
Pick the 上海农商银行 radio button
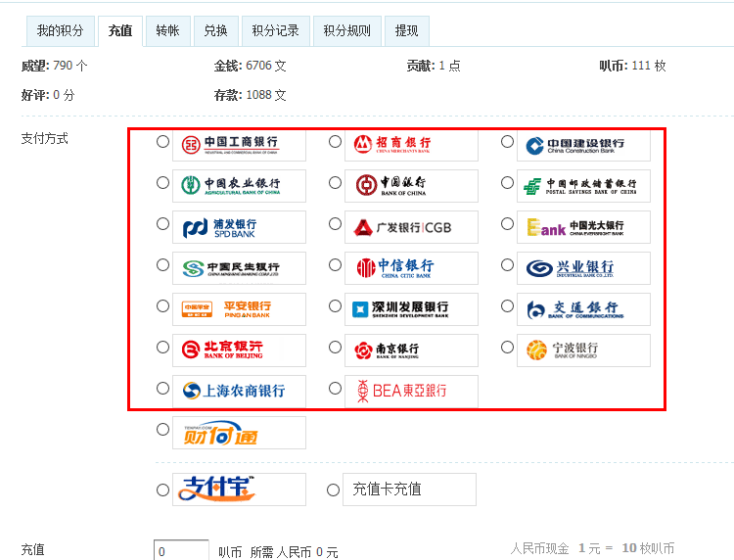[162, 388]
